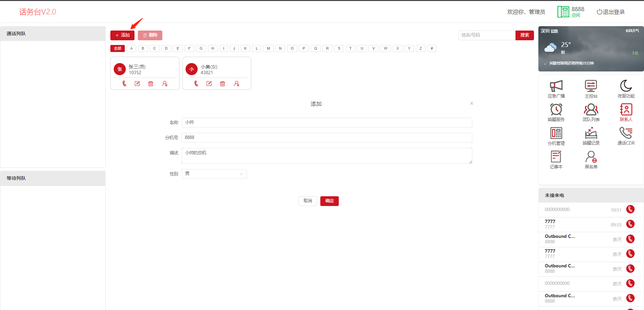The width and height of the screenshot is (644, 310).
Task: Edit contact 小美 with pencil icon
Action: [x=209, y=84]
